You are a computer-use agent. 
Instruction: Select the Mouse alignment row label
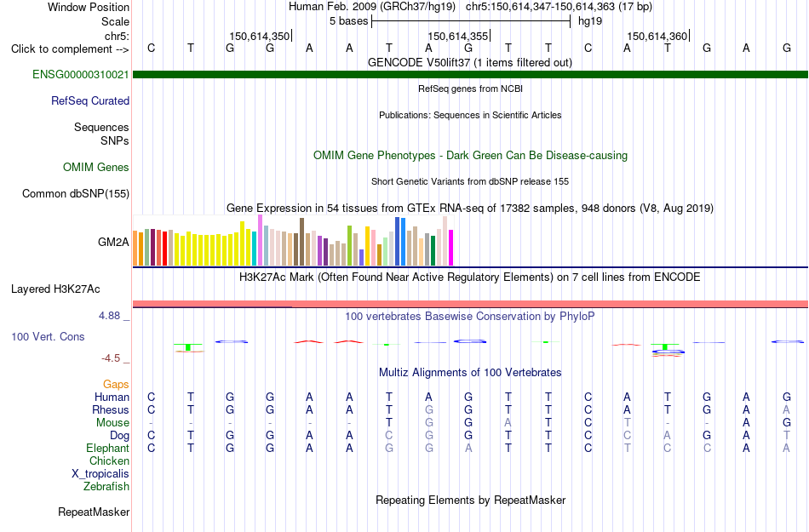[113, 423]
